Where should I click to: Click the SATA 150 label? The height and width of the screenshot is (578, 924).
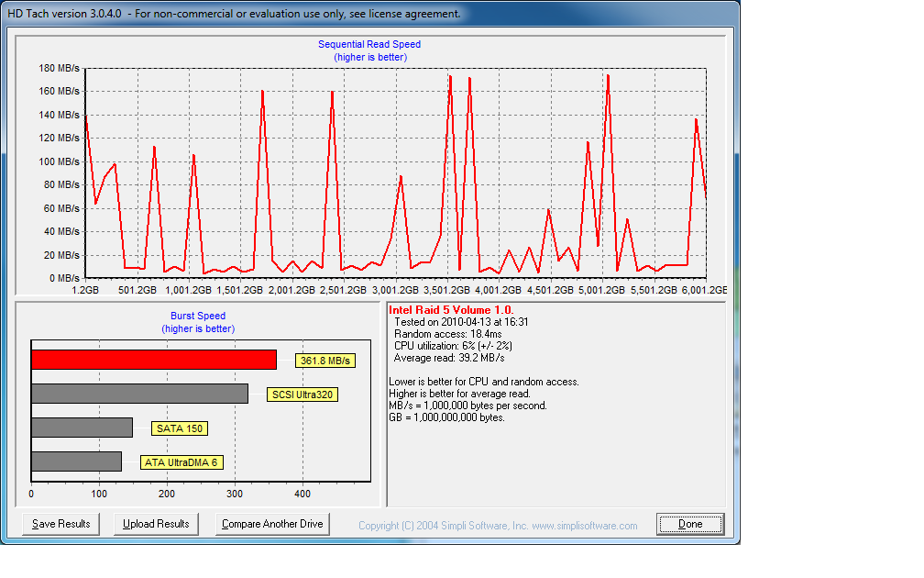click(180, 428)
